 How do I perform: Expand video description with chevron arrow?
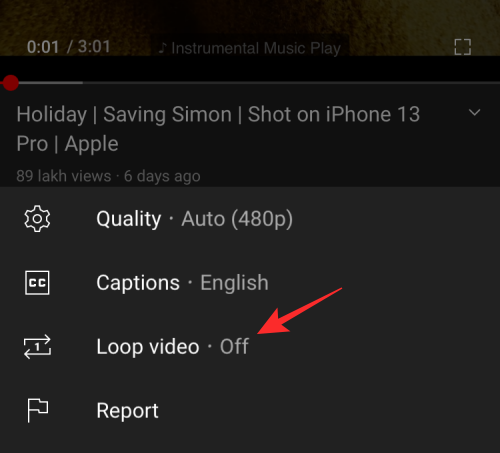click(474, 112)
